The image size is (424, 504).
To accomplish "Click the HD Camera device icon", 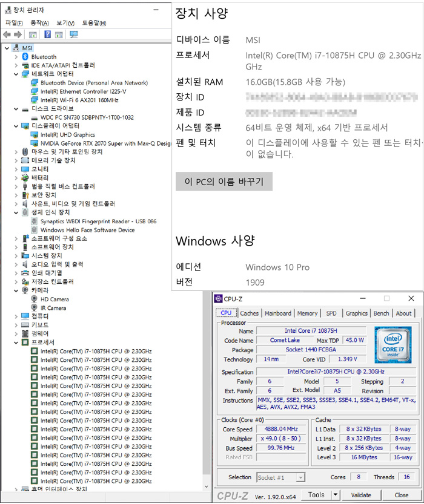I will click(x=34, y=299).
